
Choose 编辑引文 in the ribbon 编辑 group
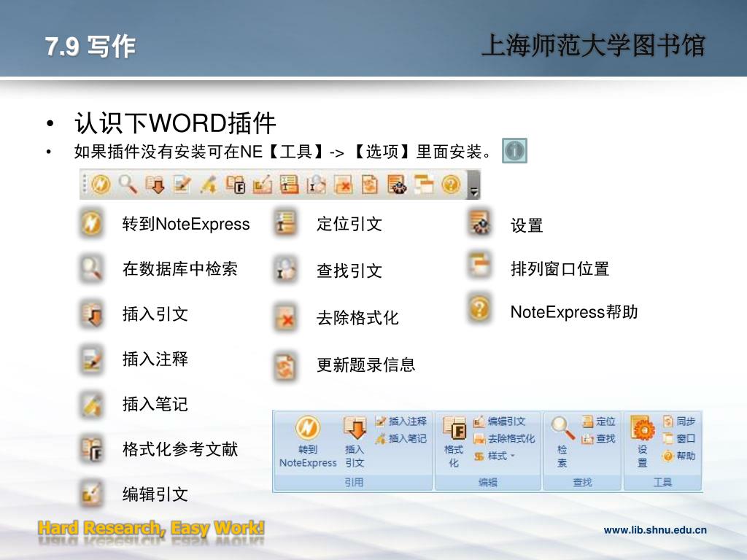499,421
